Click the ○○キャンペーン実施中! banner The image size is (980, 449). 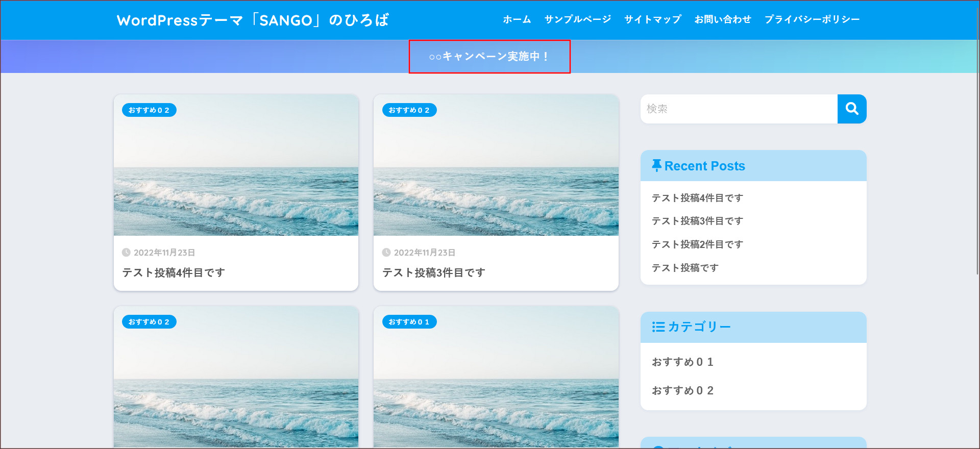point(489,57)
